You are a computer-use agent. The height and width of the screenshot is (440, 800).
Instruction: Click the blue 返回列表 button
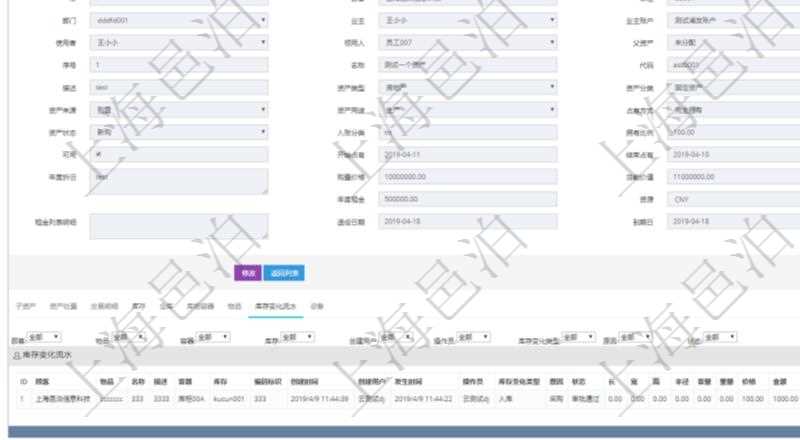pyautogui.click(x=289, y=272)
